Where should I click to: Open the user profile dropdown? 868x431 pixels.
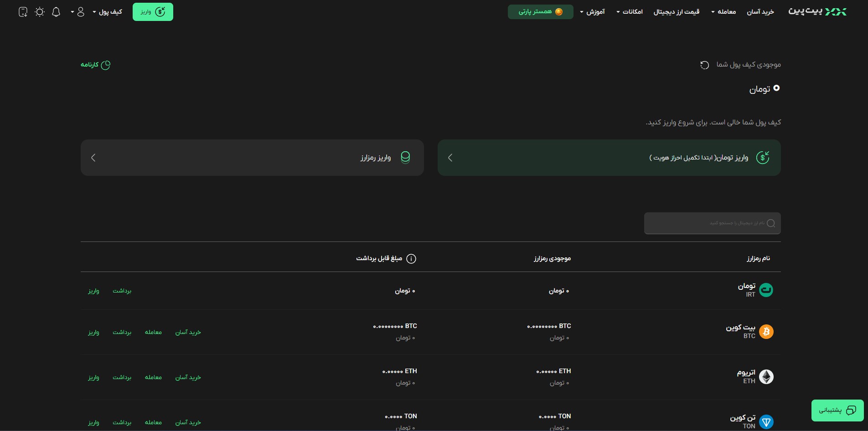pos(77,12)
